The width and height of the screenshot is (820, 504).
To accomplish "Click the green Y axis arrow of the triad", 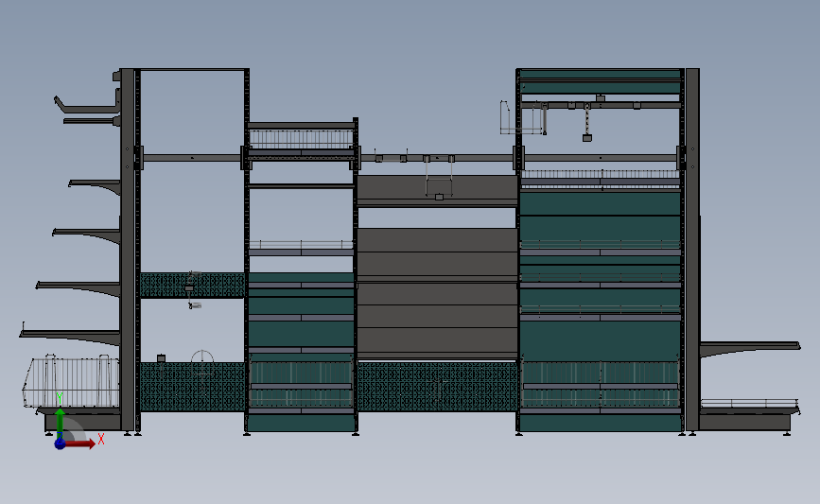I will pyautogui.click(x=60, y=424).
